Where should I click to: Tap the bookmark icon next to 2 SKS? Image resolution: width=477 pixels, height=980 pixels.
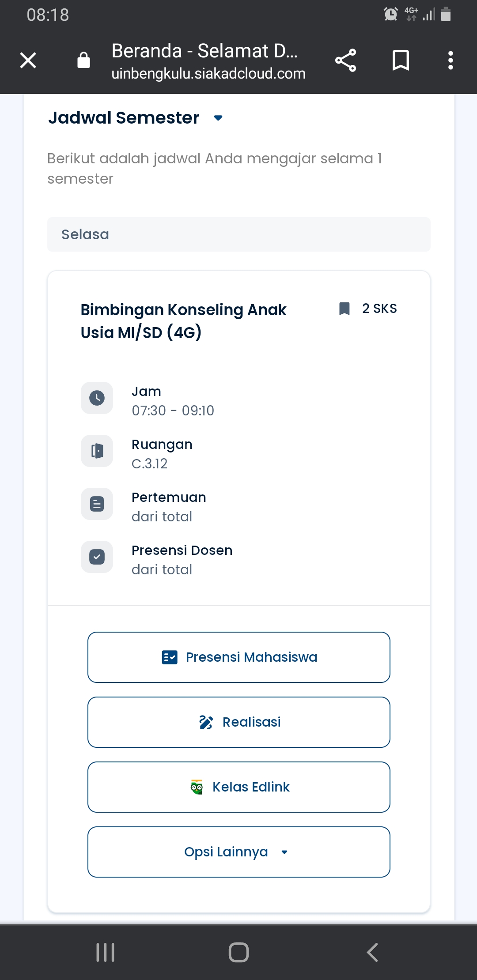tap(344, 309)
